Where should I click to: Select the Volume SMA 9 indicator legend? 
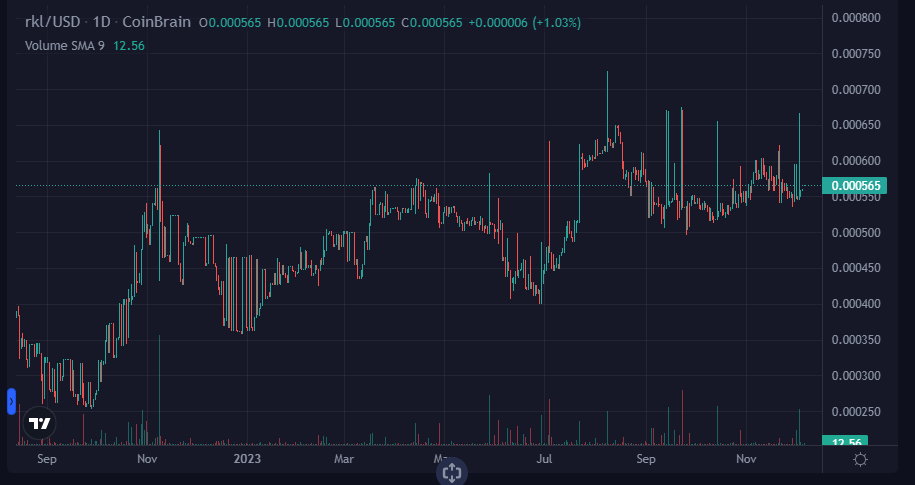65,46
